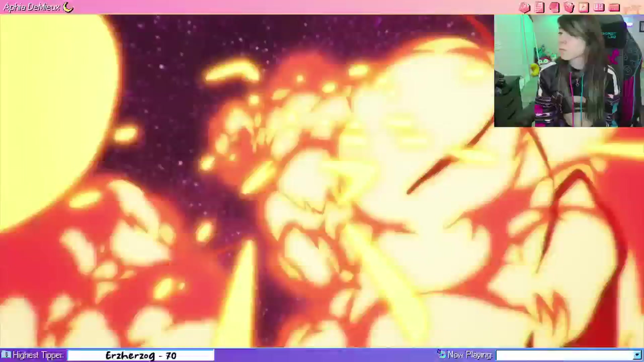644x362 pixels.
Task: Click the pink calendar icon
Action: click(x=614, y=7)
